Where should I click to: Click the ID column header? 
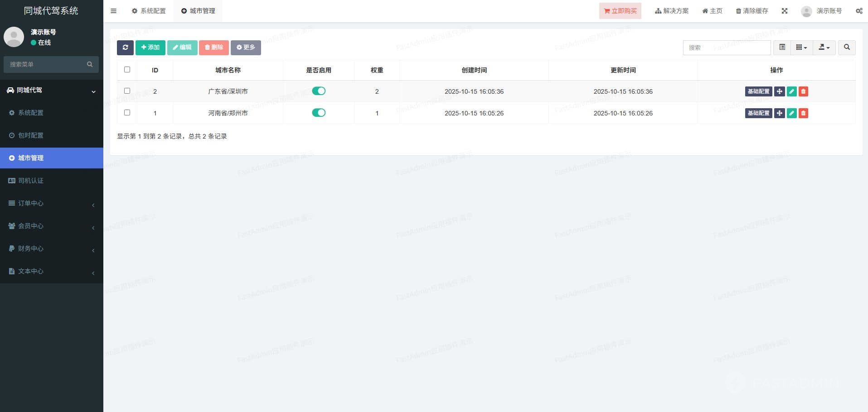(155, 70)
